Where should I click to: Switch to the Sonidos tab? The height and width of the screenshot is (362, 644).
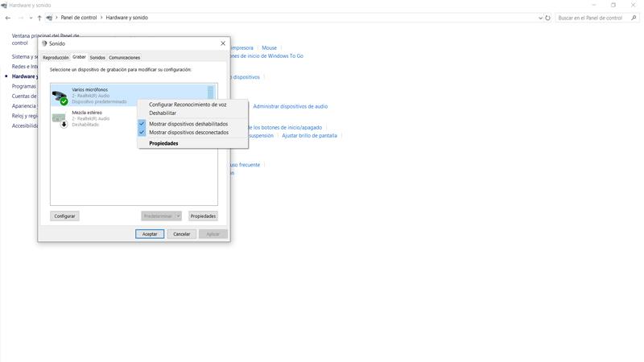click(97, 57)
